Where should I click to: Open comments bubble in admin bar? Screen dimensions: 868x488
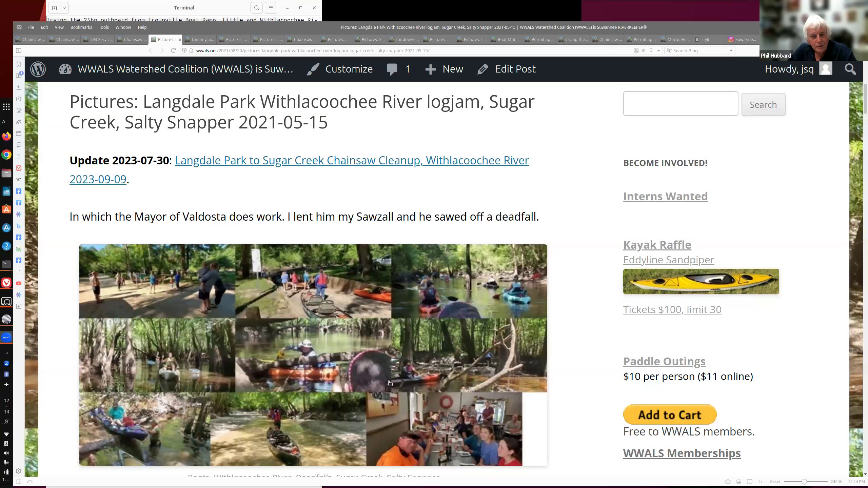(398, 69)
